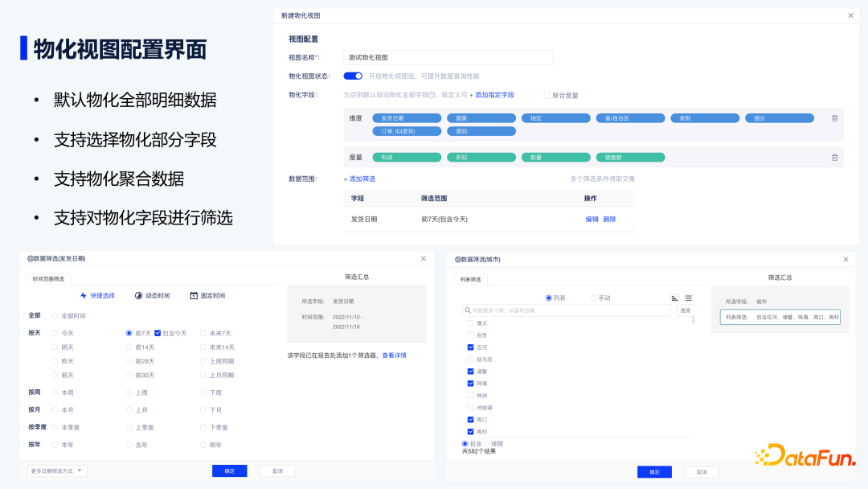Close the 数据筛选(城市) dialog

pyautogui.click(x=845, y=259)
